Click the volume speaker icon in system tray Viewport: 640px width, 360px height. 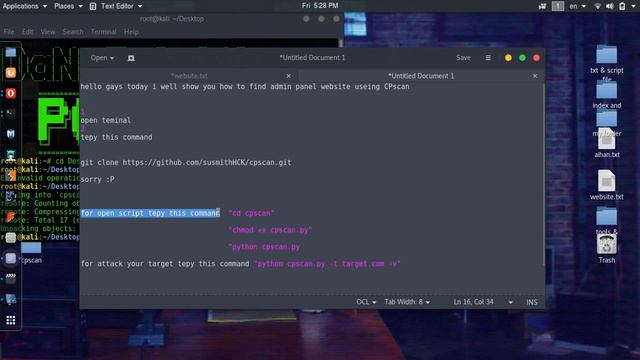pyautogui.click(x=610, y=6)
